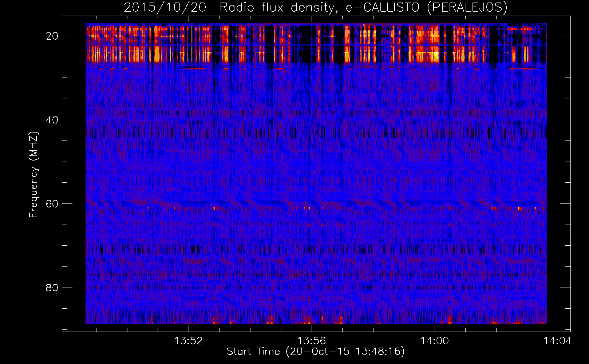589x364 pixels.
Task: Click the 13:52 time tick label
Action: coord(189,341)
